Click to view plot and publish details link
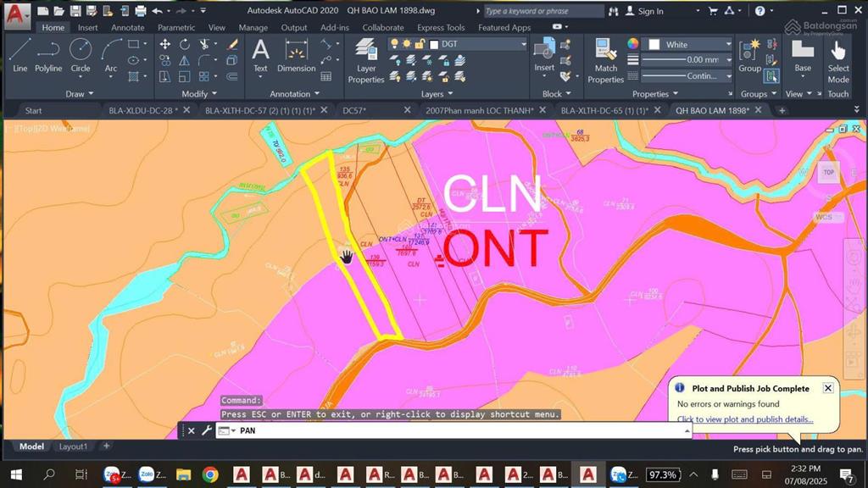Screen dimensions: 868x488 [x=745, y=419]
